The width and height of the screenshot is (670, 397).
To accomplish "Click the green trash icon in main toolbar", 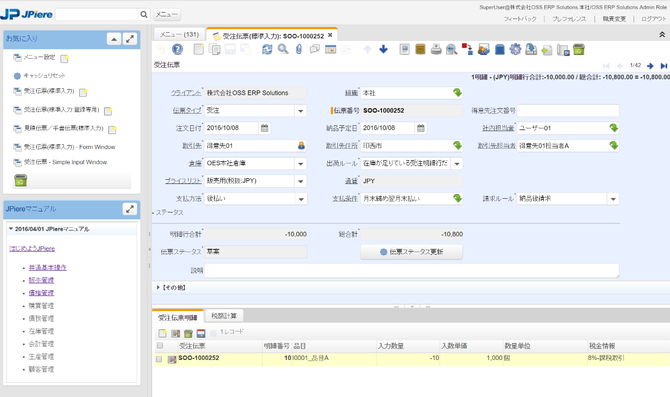I will point(579,49).
